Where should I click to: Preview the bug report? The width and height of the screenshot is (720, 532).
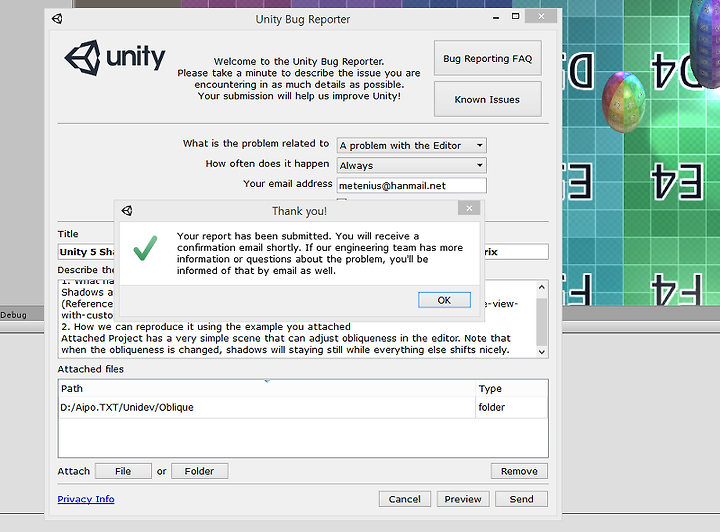click(463, 499)
